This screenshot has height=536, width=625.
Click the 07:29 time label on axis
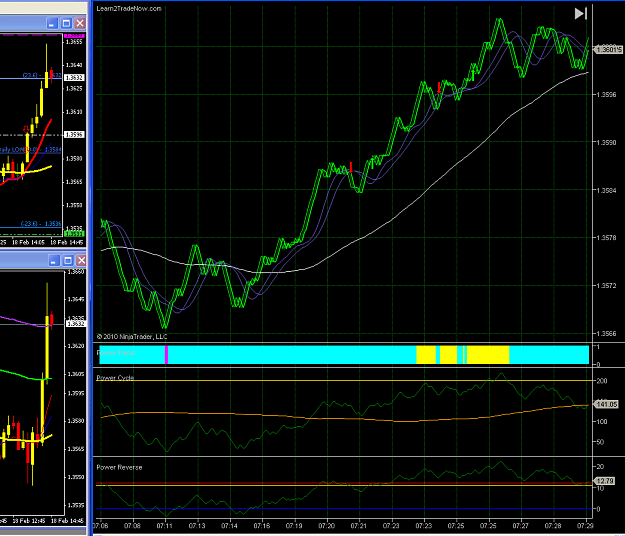coord(585,526)
